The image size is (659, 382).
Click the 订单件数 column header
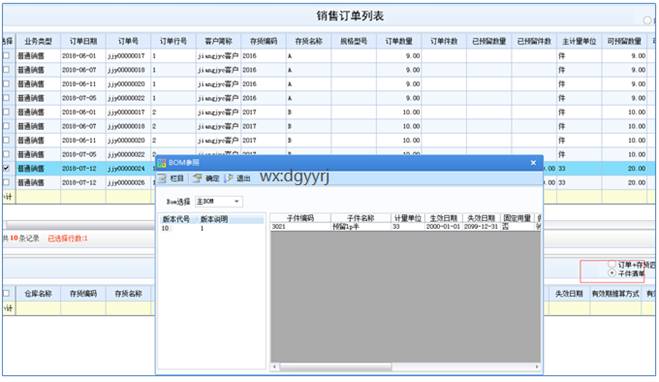point(444,41)
